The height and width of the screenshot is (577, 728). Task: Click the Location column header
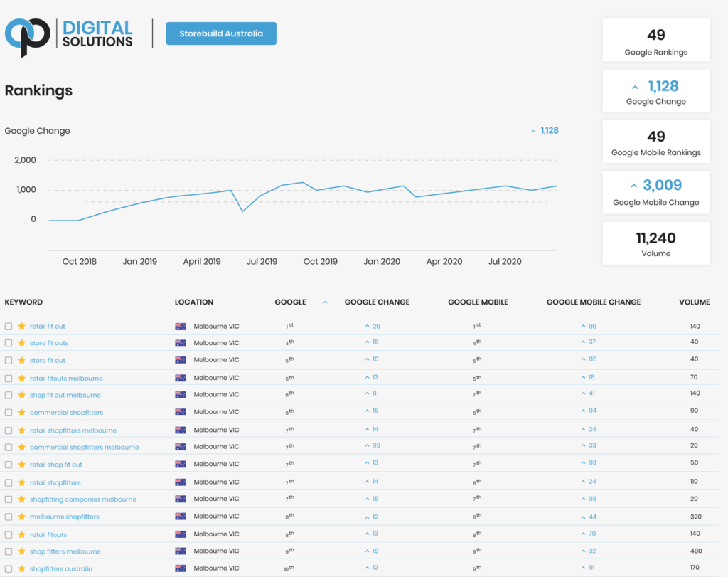click(194, 302)
